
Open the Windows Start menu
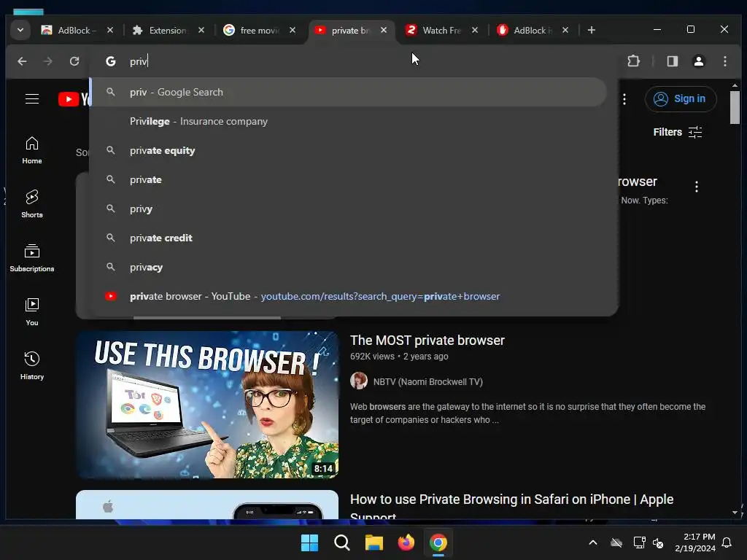pyautogui.click(x=309, y=542)
